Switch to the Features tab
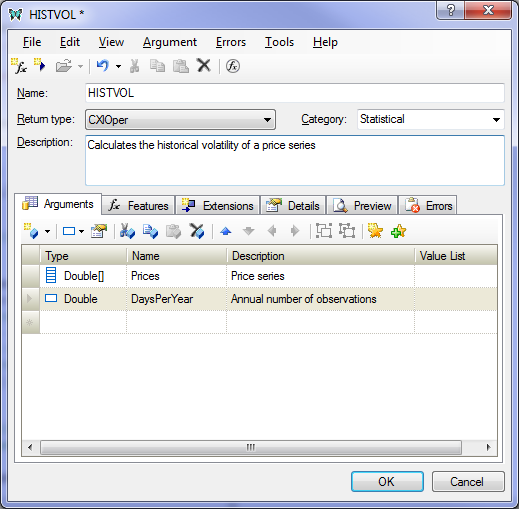 (x=138, y=205)
